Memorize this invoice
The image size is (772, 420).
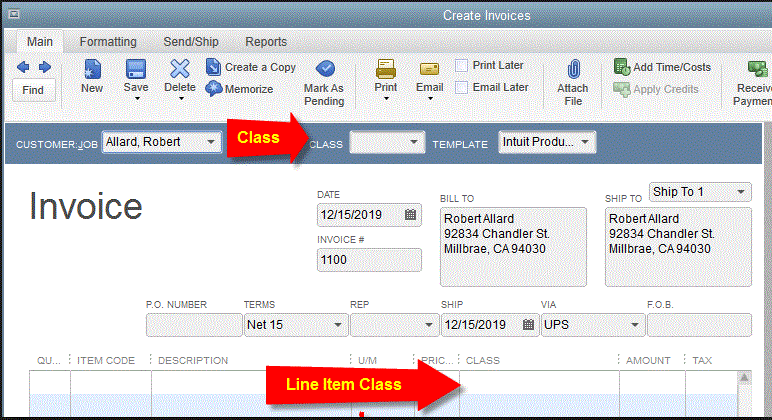[x=240, y=89]
